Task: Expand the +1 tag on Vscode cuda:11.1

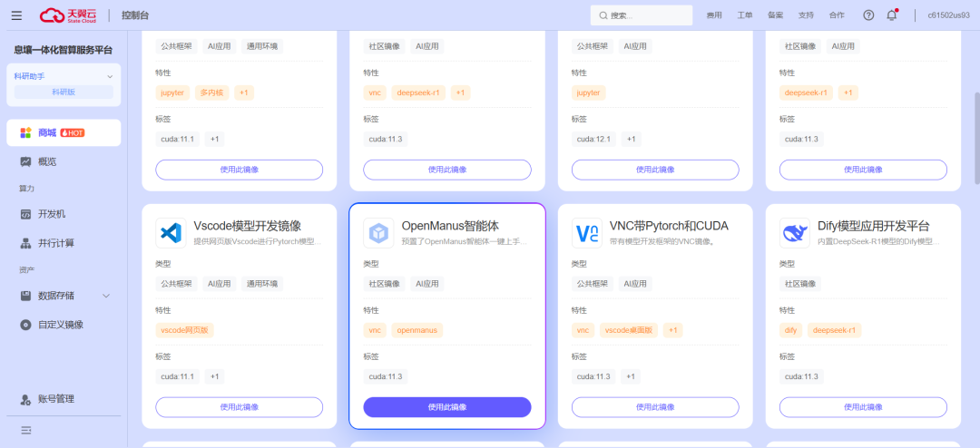Action: [x=214, y=376]
